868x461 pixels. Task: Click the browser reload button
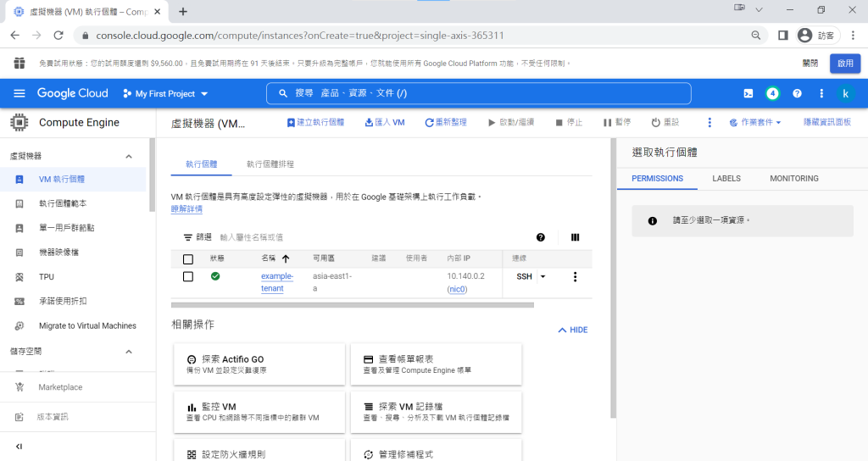tap(58, 36)
